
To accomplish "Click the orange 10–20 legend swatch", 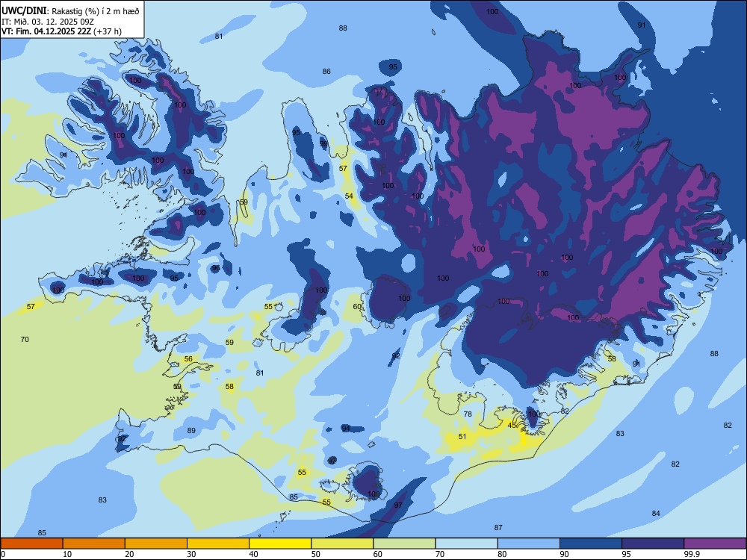I will [x=94, y=544].
